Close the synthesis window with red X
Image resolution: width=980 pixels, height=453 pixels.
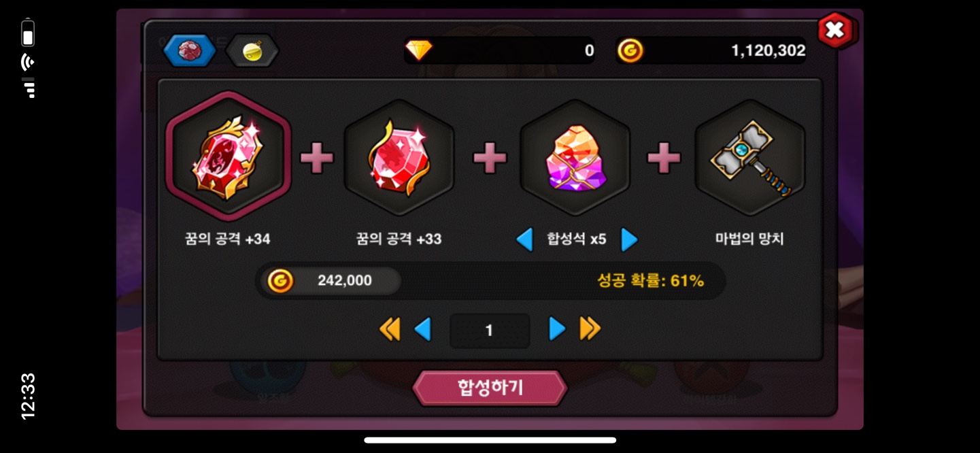pyautogui.click(x=836, y=30)
